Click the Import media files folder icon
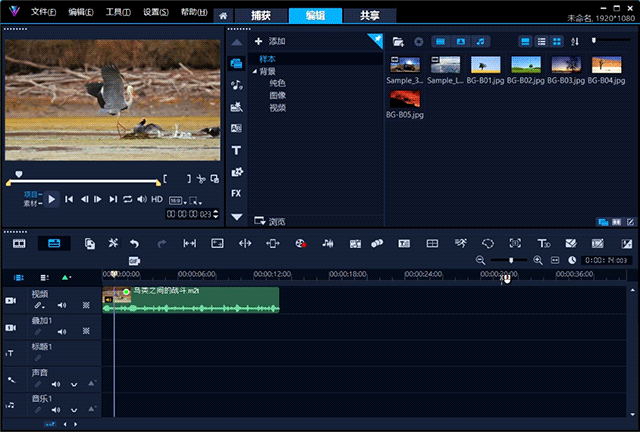This screenshot has height=432, width=640. pos(398,42)
